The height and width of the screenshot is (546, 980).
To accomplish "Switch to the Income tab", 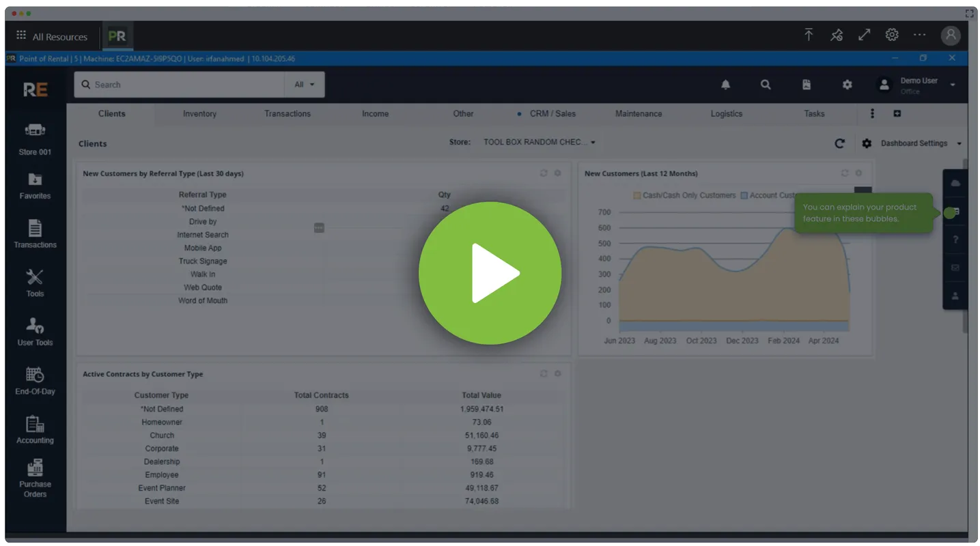I will (375, 114).
